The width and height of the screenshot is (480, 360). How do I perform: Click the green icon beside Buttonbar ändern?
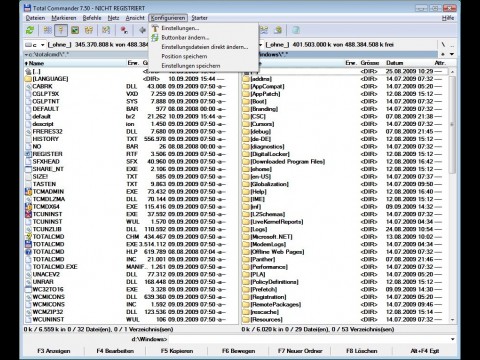click(155, 38)
